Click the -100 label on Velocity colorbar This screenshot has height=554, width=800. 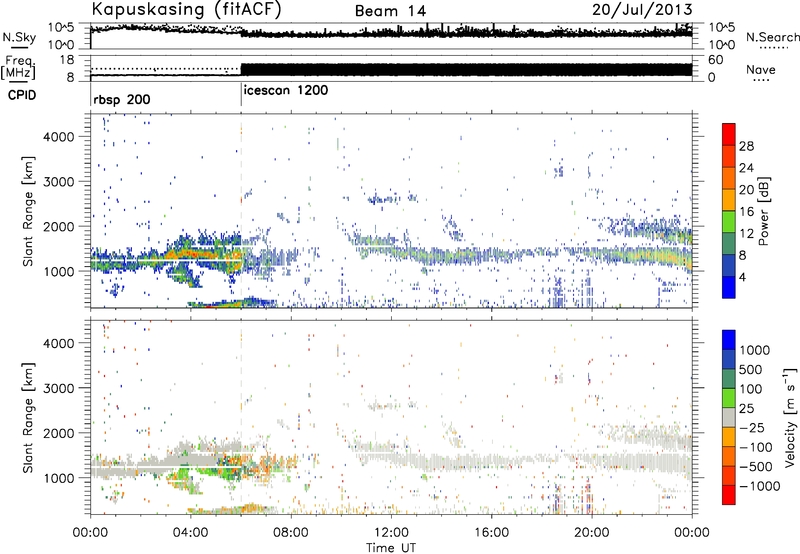756,447
